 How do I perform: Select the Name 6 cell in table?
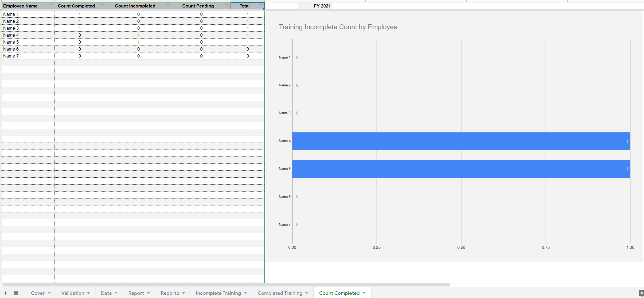[28, 49]
